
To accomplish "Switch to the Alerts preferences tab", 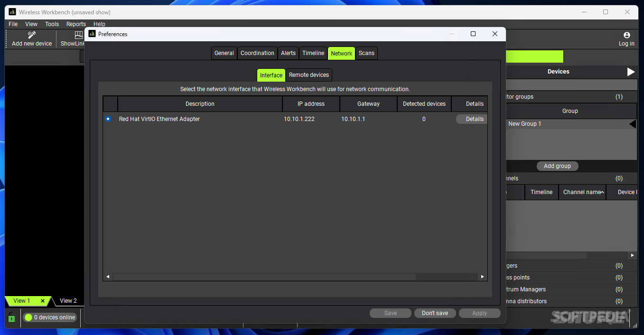I will (288, 53).
